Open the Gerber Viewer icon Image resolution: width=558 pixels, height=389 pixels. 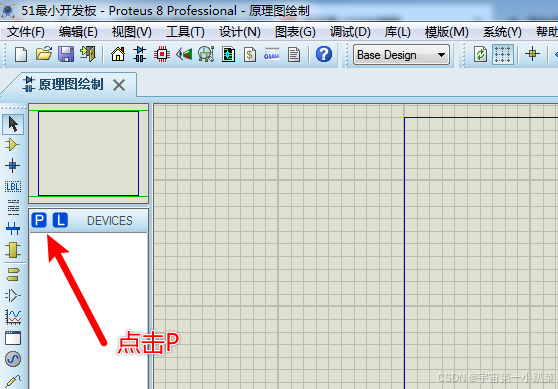click(206, 54)
